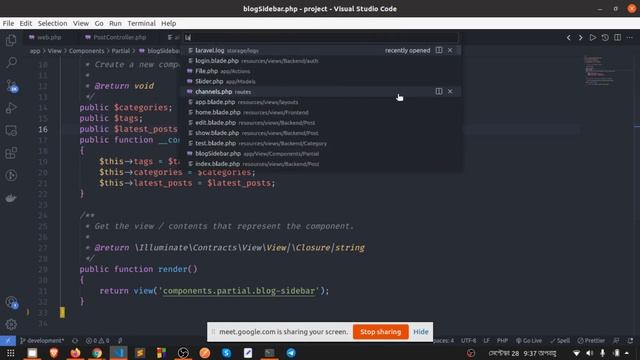
Task: Split the editor right
Action: 617,38
